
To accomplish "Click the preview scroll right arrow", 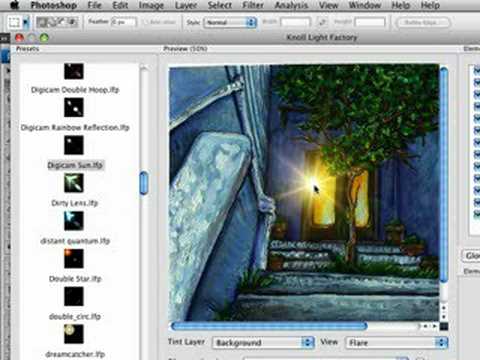I will pos(434,326).
